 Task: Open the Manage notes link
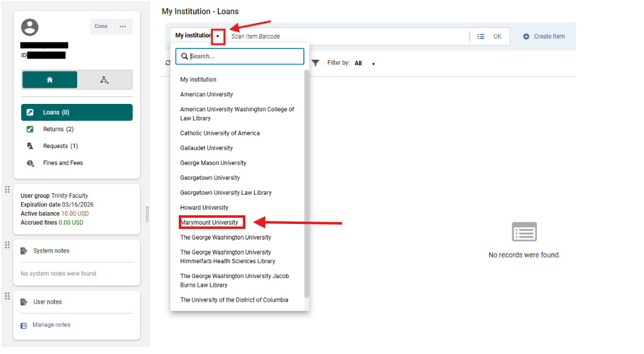[x=51, y=325]
